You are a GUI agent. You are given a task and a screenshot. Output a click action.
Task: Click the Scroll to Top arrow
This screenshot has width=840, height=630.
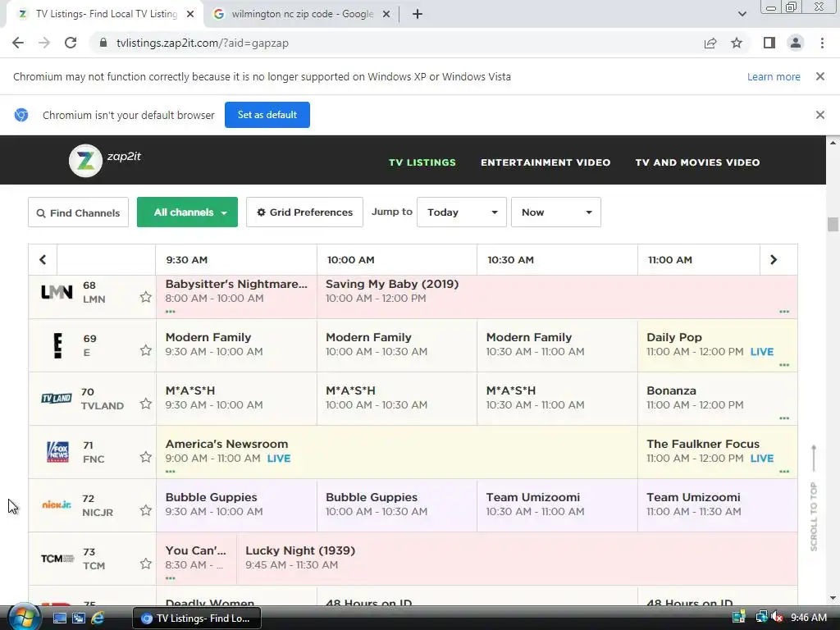pyautogui.click(x=814, y=459)
